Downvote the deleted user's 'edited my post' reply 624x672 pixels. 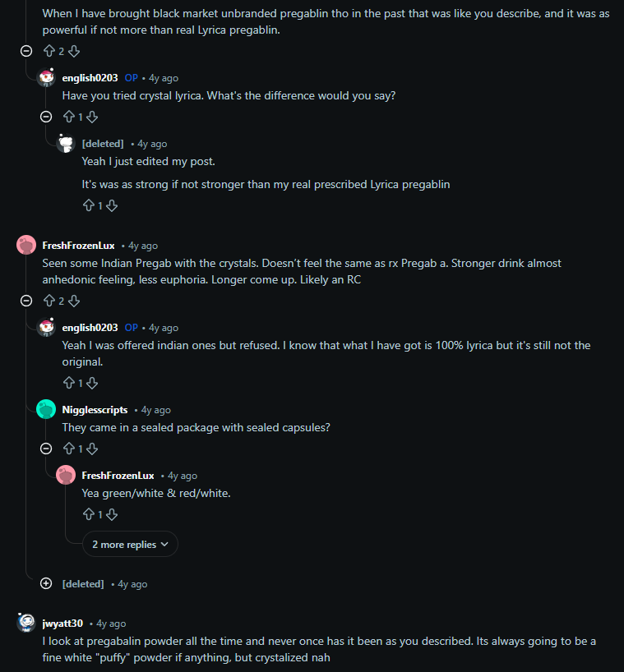pyautogui.click(x=112, y=205)
